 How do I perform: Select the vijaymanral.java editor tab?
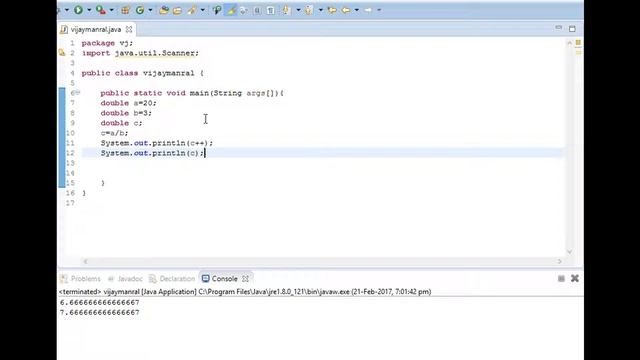coord(96,29)
